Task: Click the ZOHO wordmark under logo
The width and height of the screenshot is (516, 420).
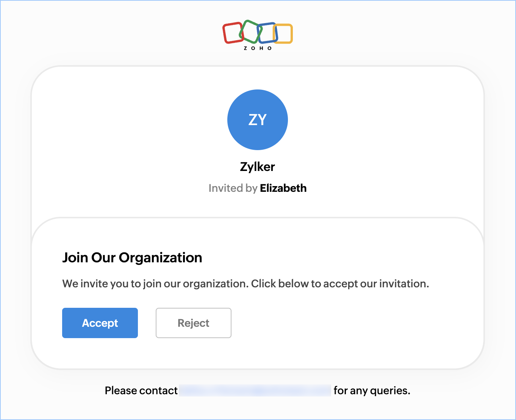Action: pyautogui.click(x=258, y=48)
